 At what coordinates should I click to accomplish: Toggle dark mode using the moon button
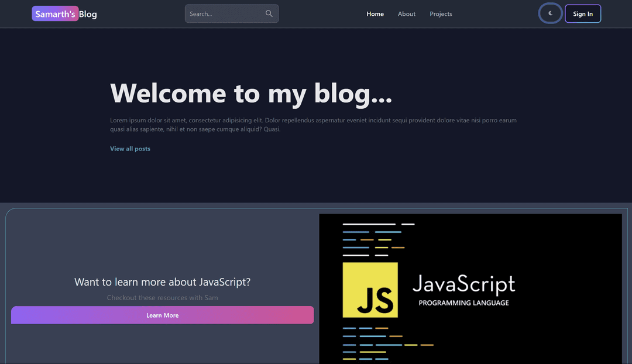[x=550, y=13]
